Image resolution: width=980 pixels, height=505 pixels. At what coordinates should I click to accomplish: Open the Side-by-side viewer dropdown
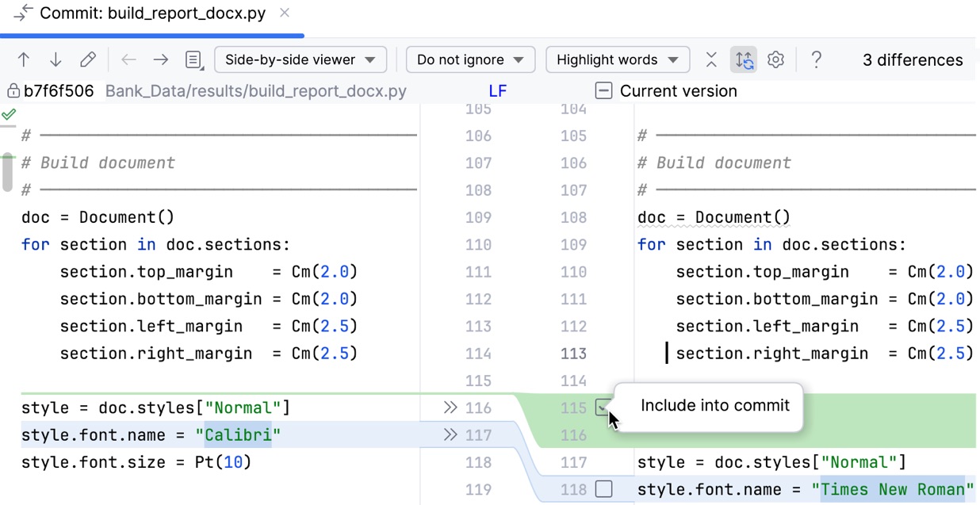click(301, 59)
